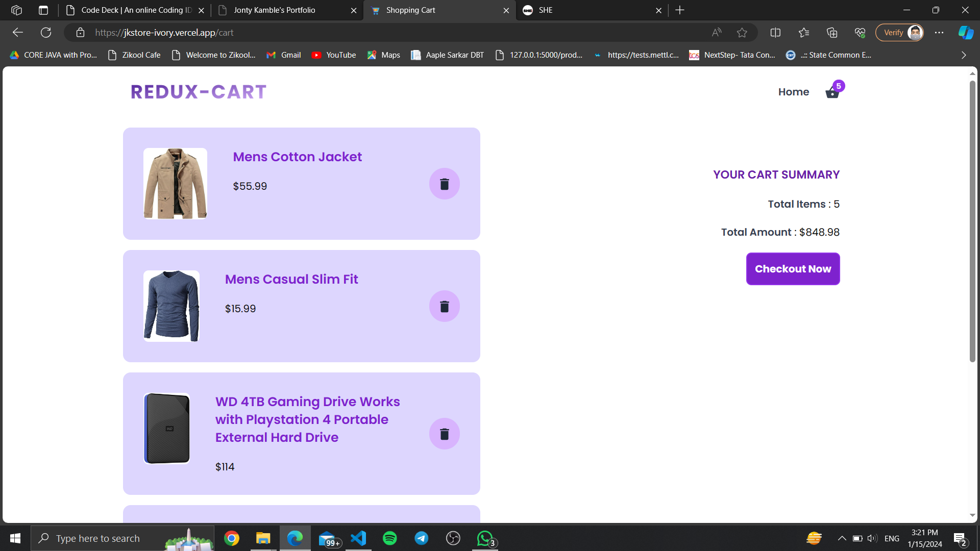
Task: Open Visual Studio Code from taskbar
Action: coord(358,538)
